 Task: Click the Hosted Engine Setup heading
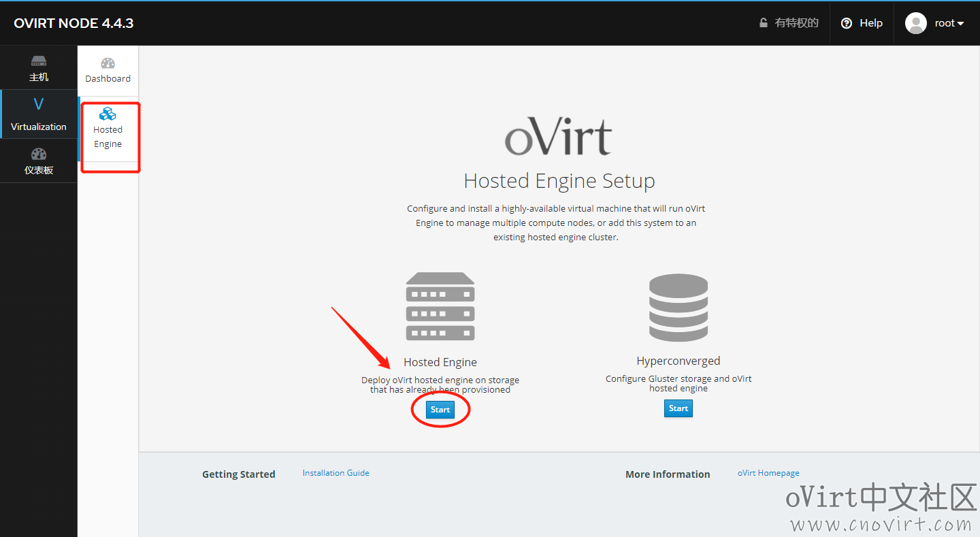point(559,181)
